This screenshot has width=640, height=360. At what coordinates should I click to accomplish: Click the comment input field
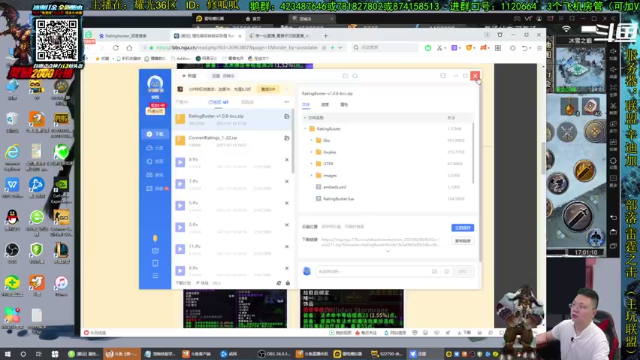pos(373,271)
